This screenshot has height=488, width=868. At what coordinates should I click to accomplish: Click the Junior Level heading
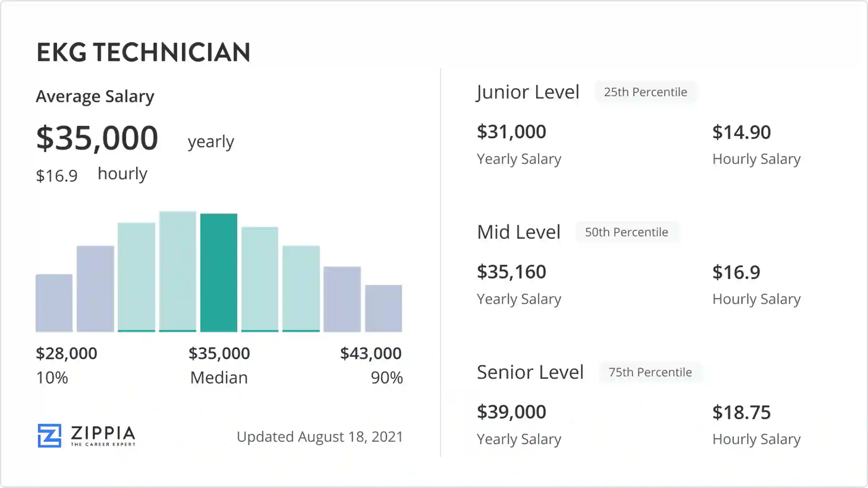pos(528,92)
